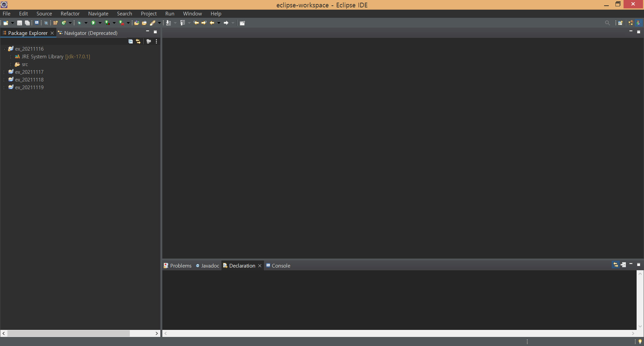Click the Open Type toolbar icon
Image resolution: width=644 pixels, height=346 pixels.
(137, 23)
